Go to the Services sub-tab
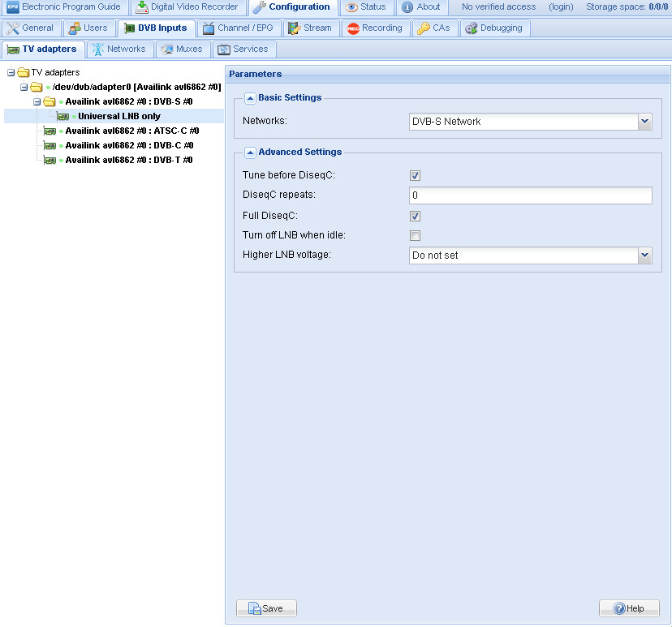672x627 pixels. click(244, 49)
